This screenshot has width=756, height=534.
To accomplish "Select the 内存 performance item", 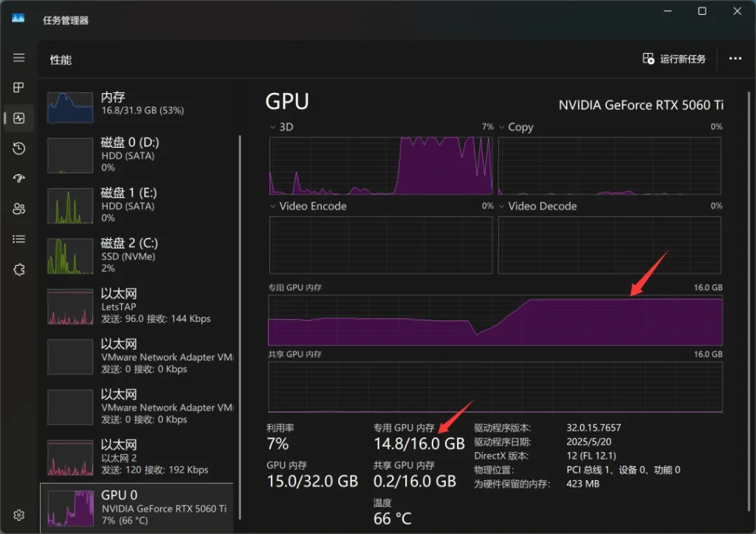I will click(140, 106).
